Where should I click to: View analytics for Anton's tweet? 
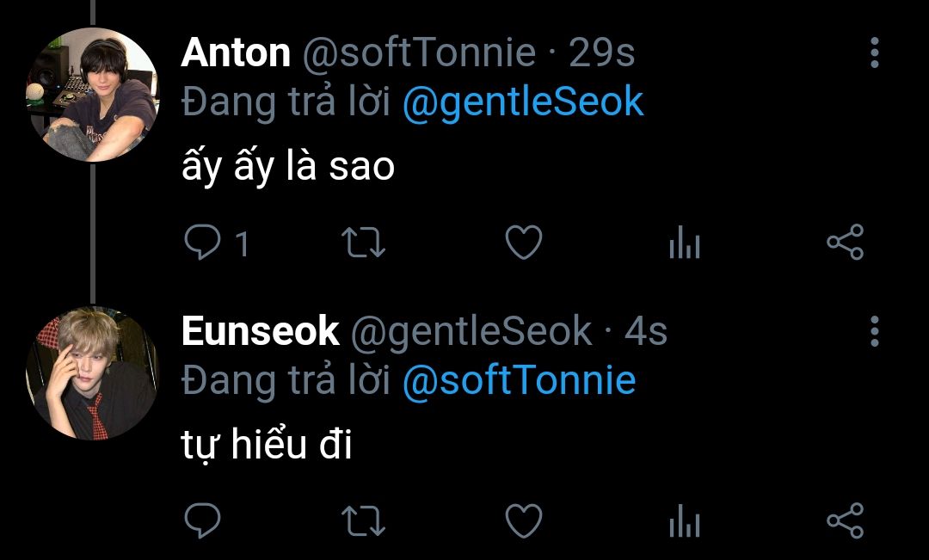point(685,244)
